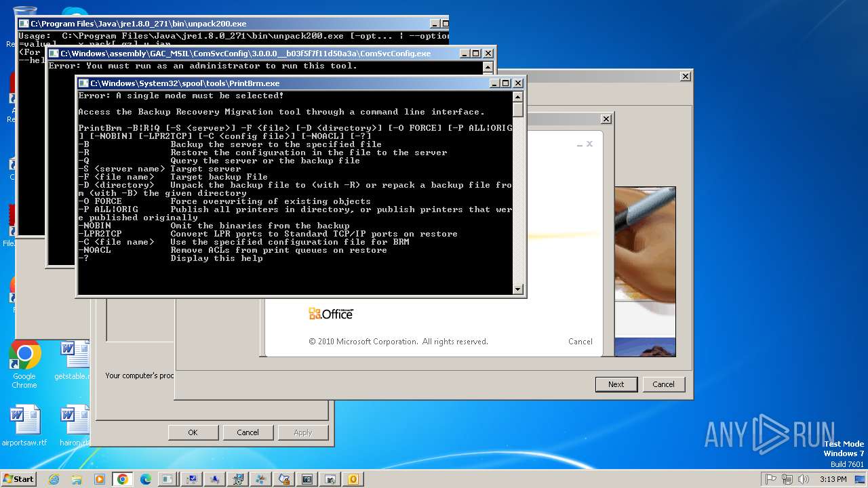Click the monitor-icon taskbar button
The height and width of the screenshot is (488, 868).
(x=191, y=479)
